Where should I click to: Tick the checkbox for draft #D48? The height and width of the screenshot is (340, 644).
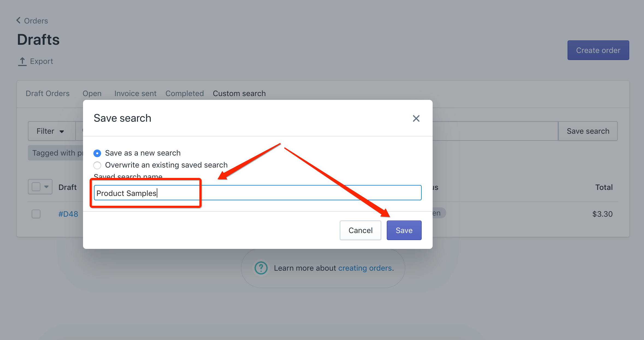36,214
